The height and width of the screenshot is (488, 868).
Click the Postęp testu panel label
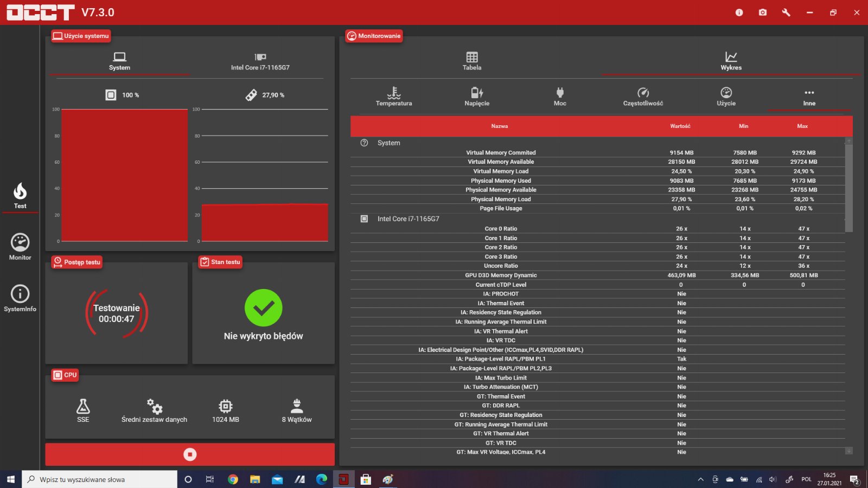(76, 262)
